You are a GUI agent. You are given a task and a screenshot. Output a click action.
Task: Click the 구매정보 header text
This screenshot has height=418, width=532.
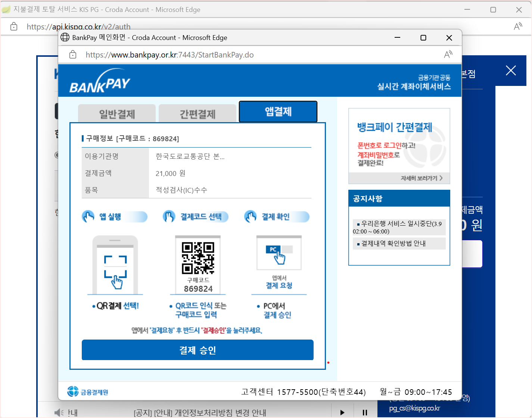coord(133,139)
